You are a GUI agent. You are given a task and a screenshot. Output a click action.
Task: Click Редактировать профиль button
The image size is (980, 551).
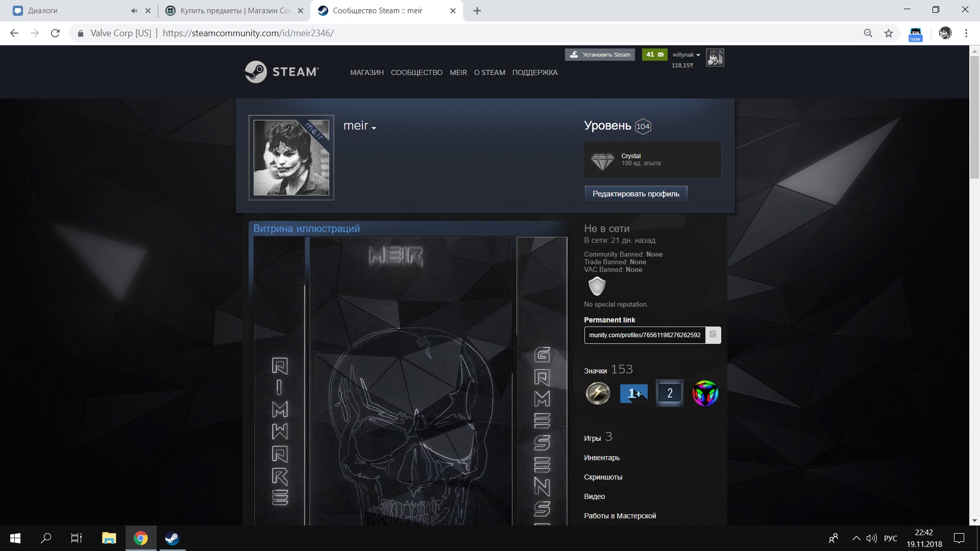point(635,194)
